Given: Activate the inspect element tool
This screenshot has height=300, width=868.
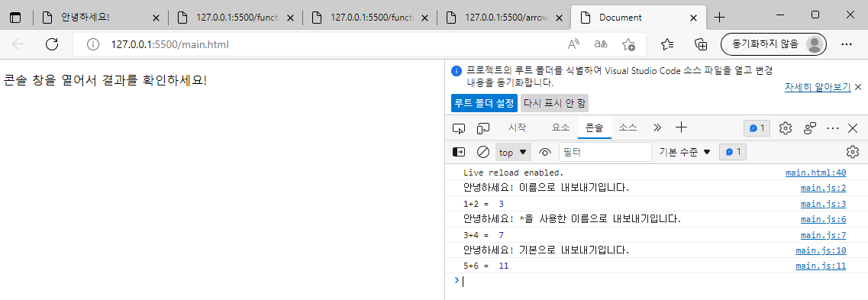Looking at the screenshot, I should pos(459,128).
